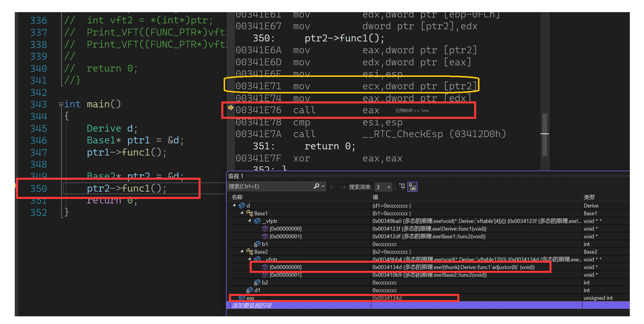The image size is (644, 324).
Task: Click purple cube icon of Base2::func2 entry
Action: click(x=265, y=275)
